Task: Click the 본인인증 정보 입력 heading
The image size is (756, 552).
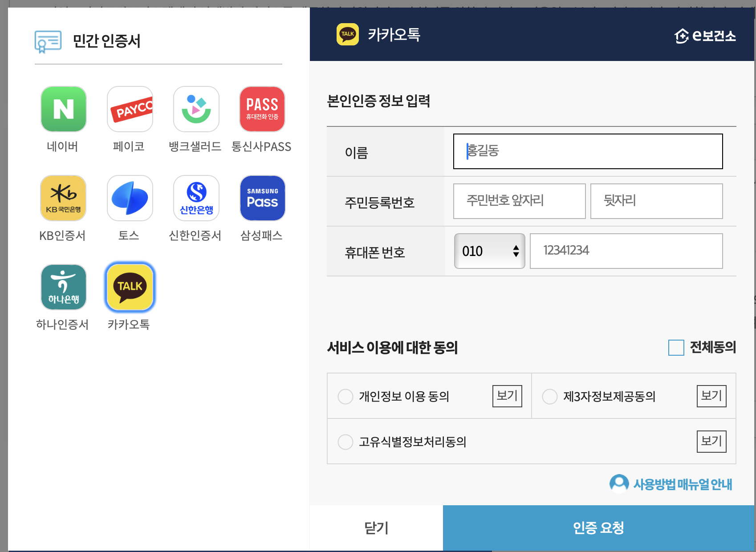Action: (378, 101)
